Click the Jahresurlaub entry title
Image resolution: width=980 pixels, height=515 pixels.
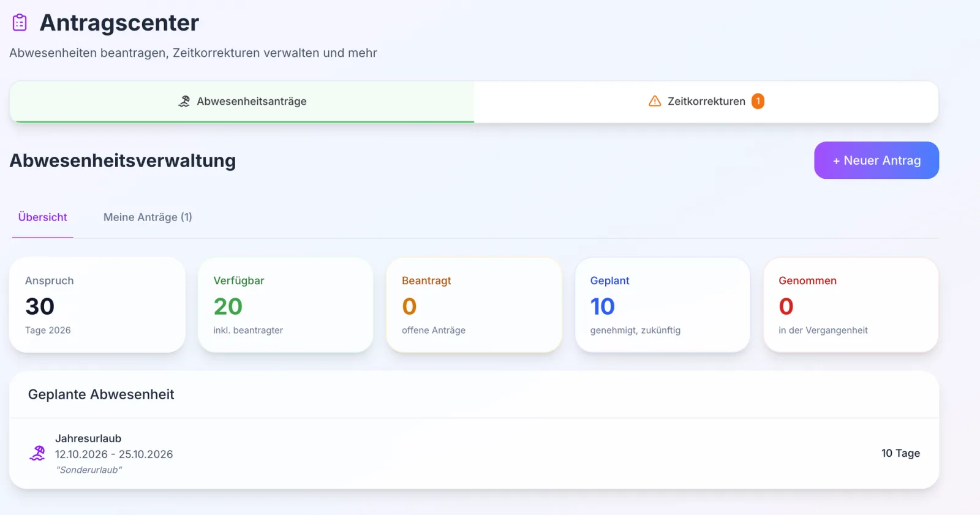[88, 438]
